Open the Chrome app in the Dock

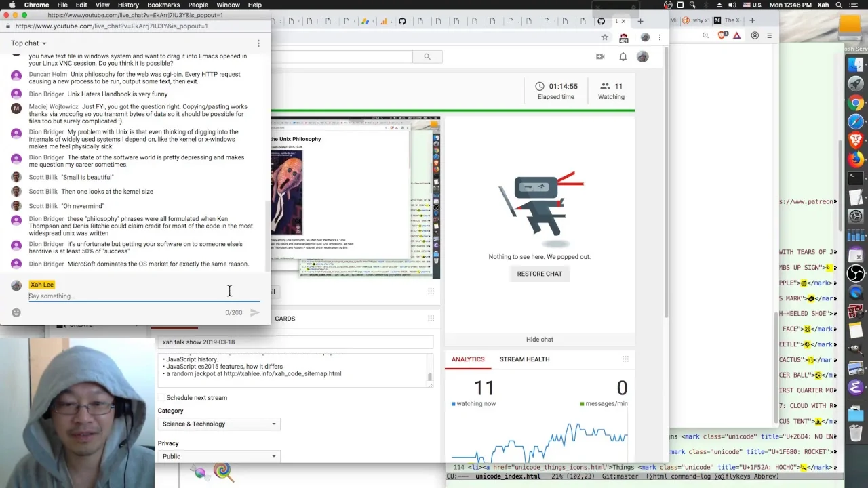[x=856, y=103]
